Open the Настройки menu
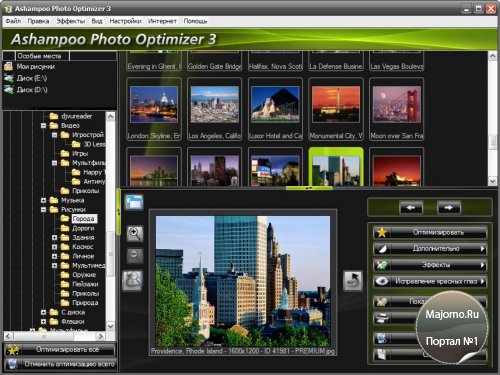Viewport: 500px width, 375px height. click(125, 21)
